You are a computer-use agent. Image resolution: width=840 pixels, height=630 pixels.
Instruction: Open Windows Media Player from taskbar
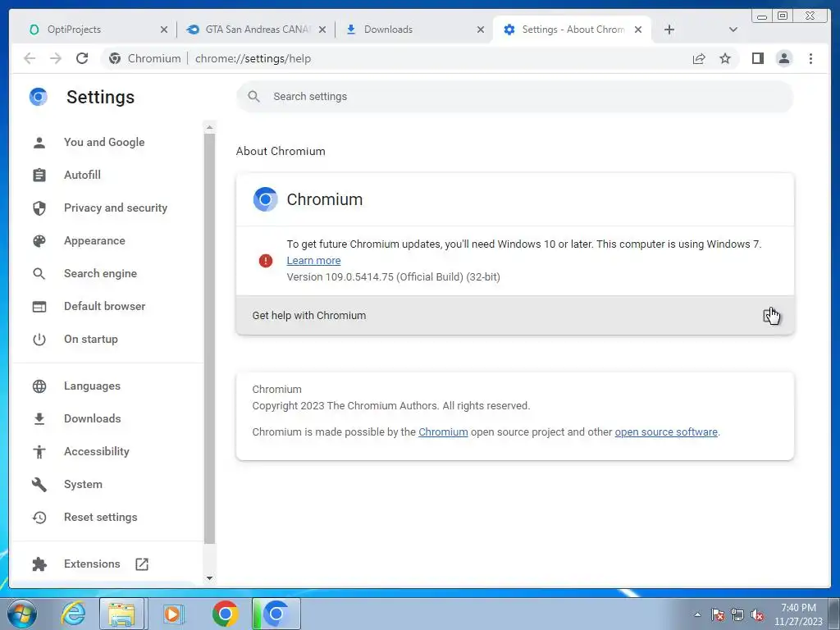click(x=172, y=614)
